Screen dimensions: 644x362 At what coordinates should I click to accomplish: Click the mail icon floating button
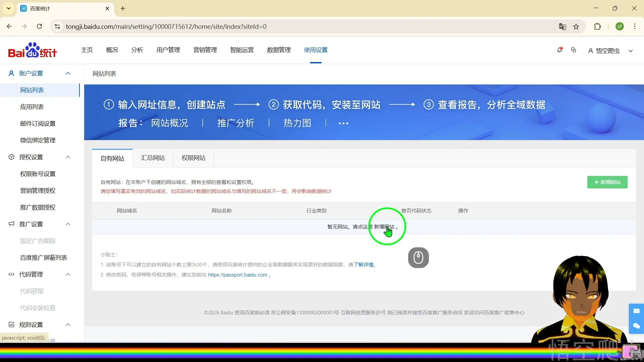[636, 311]
